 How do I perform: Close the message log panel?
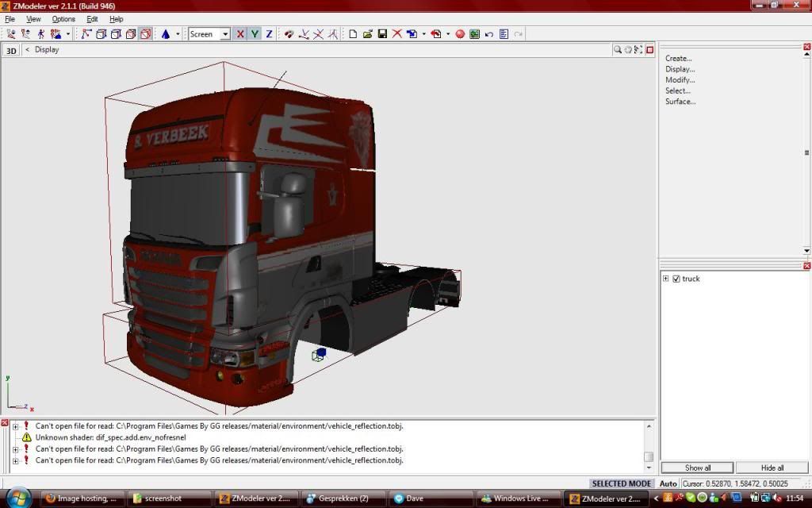click(5, 424)
